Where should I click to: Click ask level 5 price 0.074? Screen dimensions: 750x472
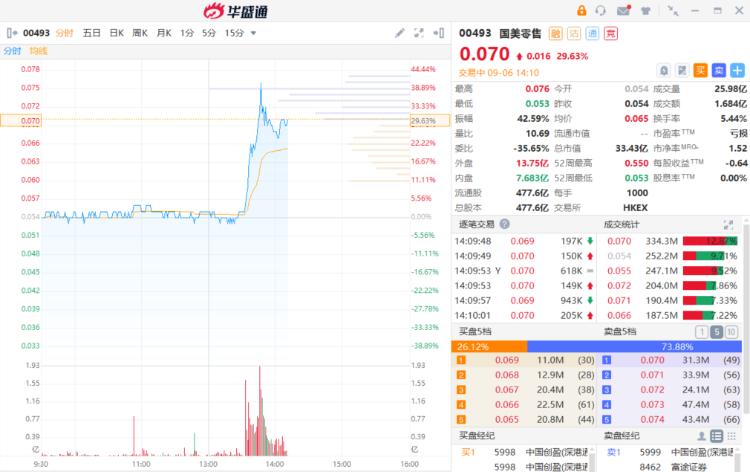(x=652, y=419)
